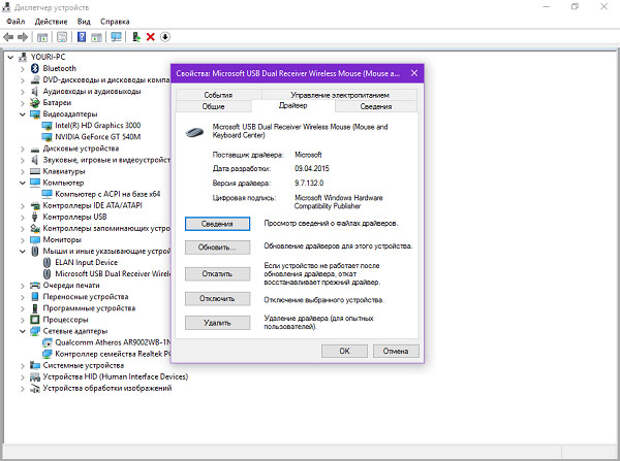Viewport: 620px width, 461px height.
Task: Collapse the Мыши и иные указывающие устройства category
Action: [x=23, y=251]
